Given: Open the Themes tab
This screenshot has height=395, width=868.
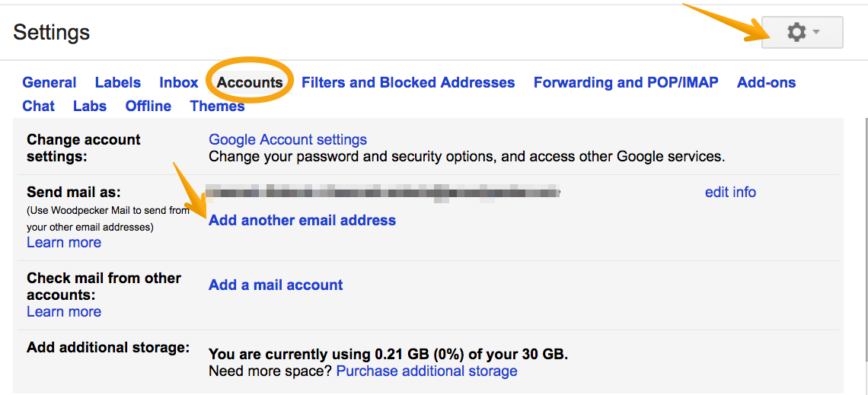Looking at the screenshot, I should coord(217,106).
